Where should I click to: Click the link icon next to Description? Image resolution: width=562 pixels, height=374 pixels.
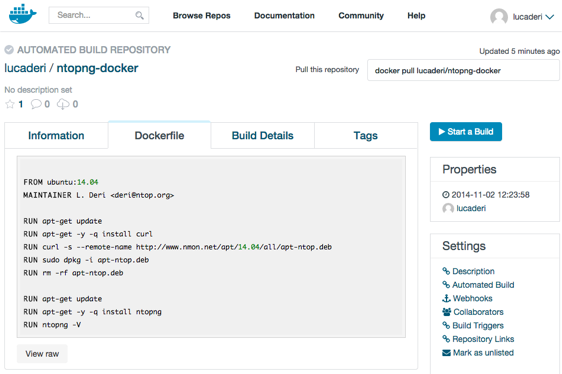coord(446,271)
